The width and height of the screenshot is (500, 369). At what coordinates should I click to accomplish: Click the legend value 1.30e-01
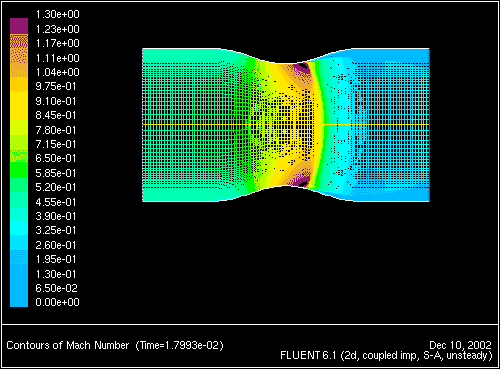[x=56, y=274]
